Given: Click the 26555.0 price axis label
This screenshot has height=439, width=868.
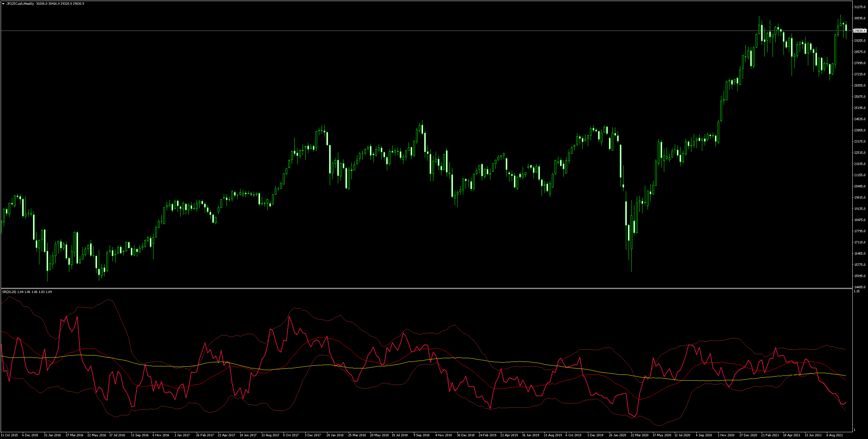Looking at the screenshot, I should coord(860,86).
